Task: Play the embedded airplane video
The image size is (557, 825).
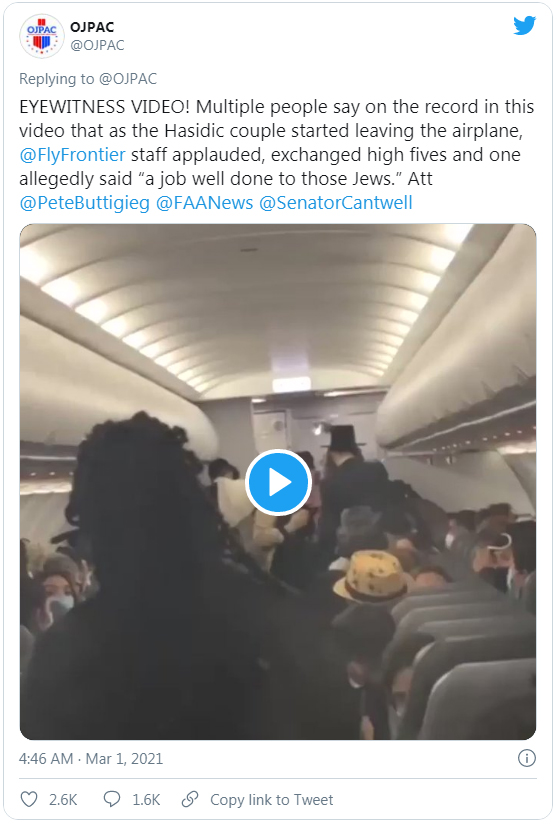Action: (x=278, y=482)
